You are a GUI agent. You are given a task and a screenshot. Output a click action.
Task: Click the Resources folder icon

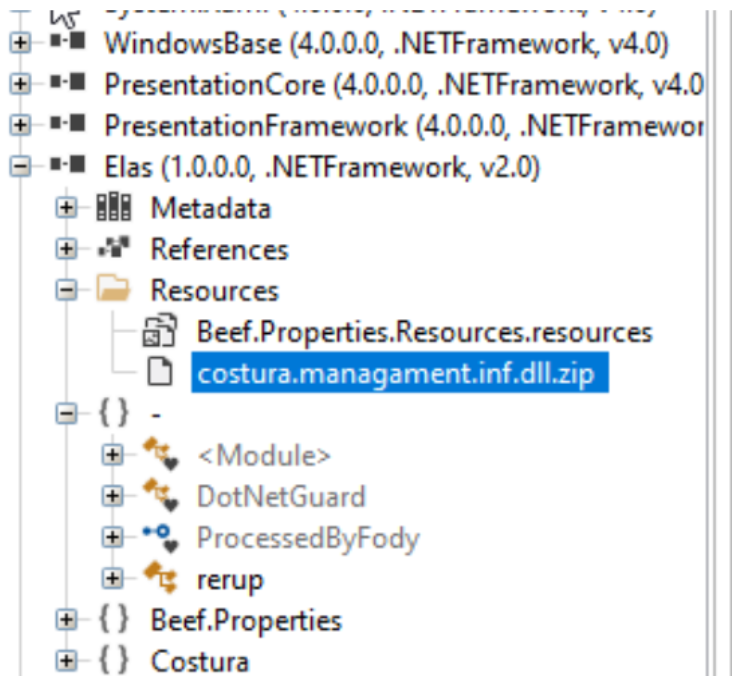point(113,290)
